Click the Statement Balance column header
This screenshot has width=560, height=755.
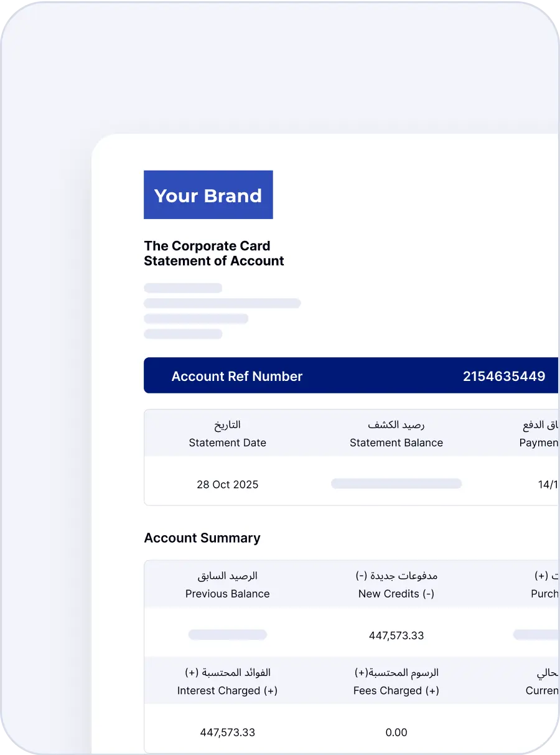click(396, 443)
